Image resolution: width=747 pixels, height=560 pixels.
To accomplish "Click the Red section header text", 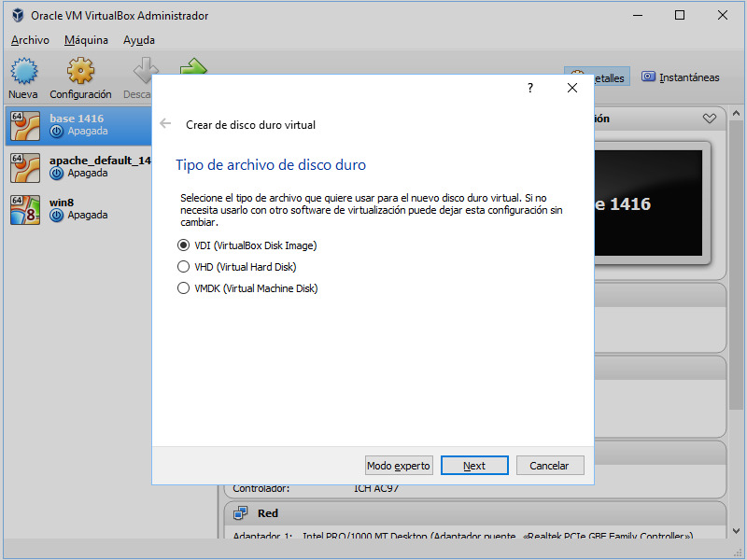I will pos(268,513).
